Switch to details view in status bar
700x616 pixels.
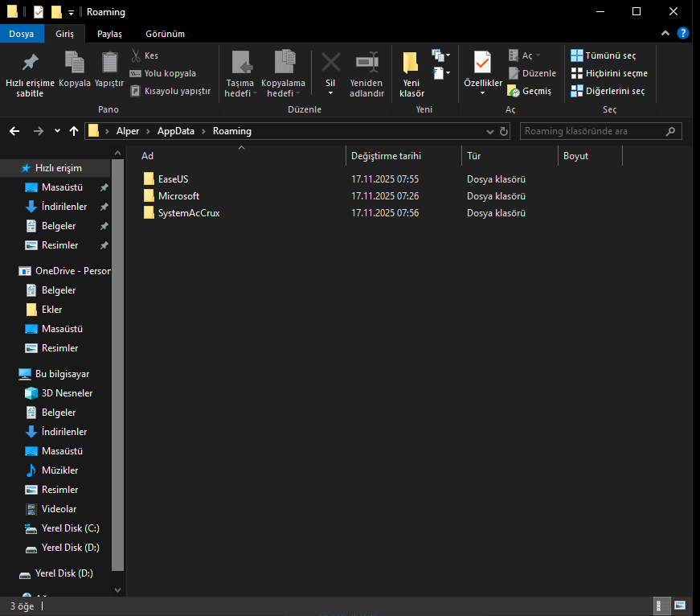coord(661,606)
